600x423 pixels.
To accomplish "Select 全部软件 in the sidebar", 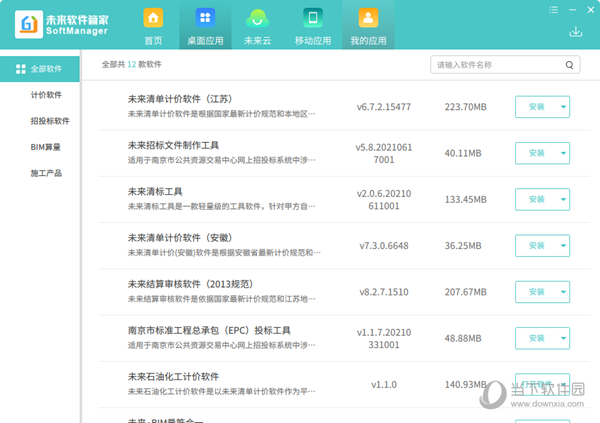I will [40, 69].
